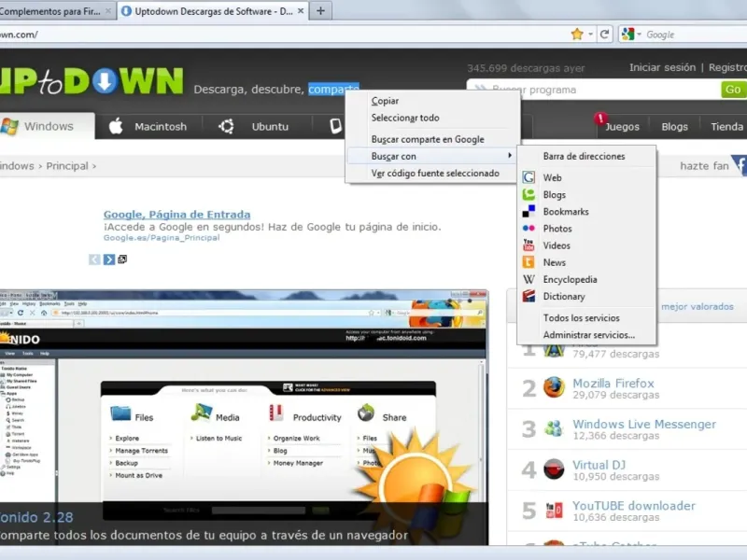Image resolution: width=747 pixels, height=560 pixels.
Task: Click the Tonido 2.28 title link
Action: click(x=36, y=517)
